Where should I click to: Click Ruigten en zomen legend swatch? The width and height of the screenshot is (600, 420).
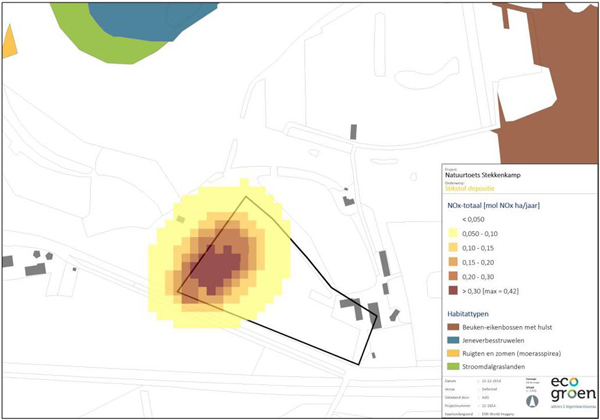(x=455, y=354)
